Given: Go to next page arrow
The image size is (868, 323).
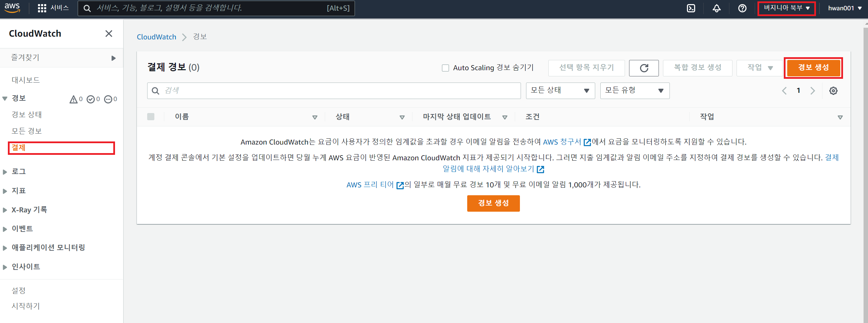Looking at the screenshot, I should [x=813, y=91].
